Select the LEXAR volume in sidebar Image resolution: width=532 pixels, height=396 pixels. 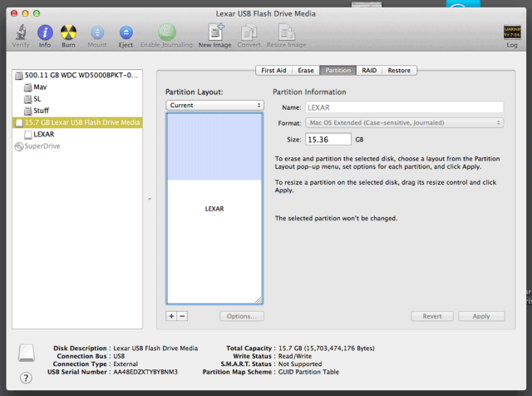point(77,134)
